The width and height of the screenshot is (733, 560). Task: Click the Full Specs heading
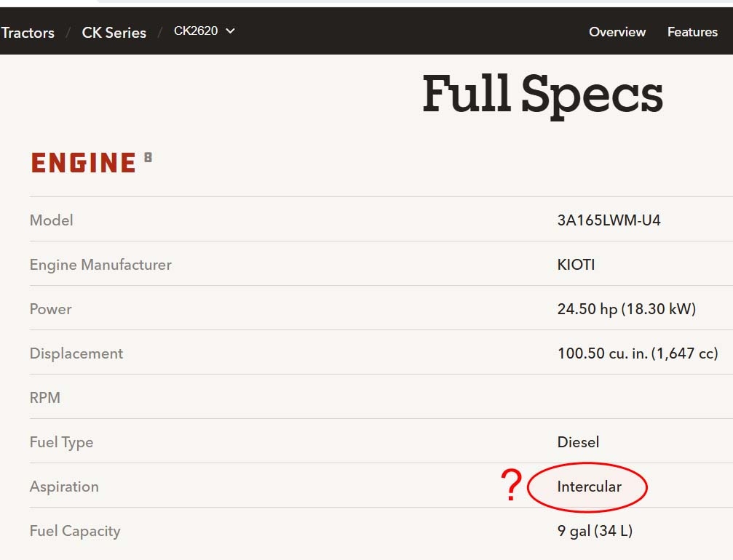542,95
